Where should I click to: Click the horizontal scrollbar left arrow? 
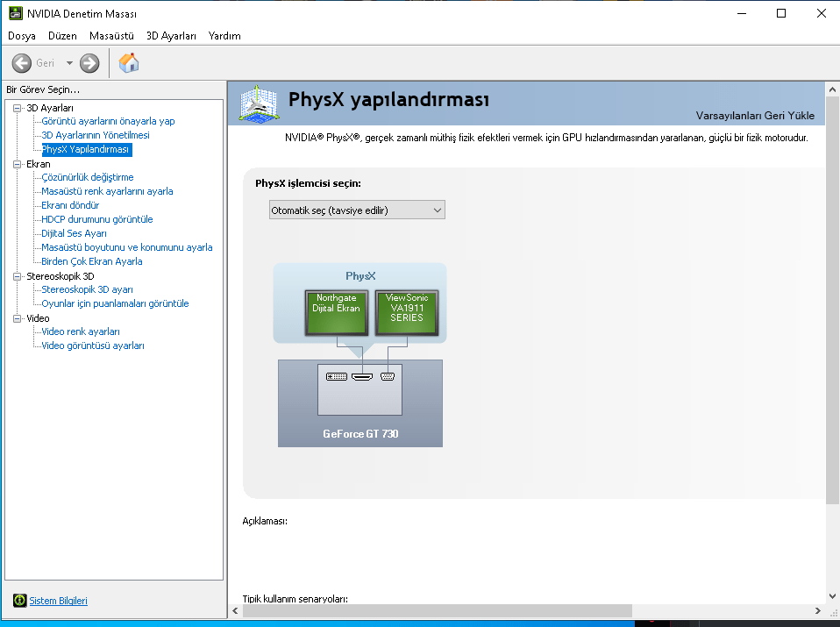click(235, 610)
